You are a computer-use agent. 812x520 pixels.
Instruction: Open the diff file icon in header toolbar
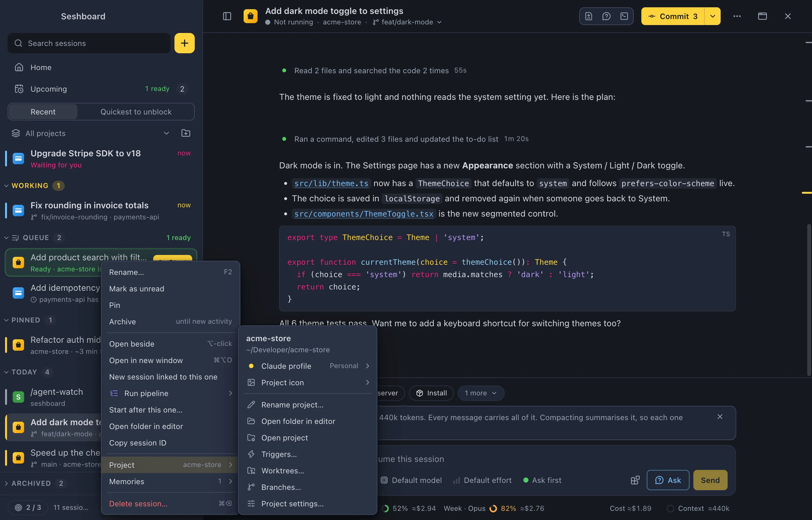[x=588, y=16]
